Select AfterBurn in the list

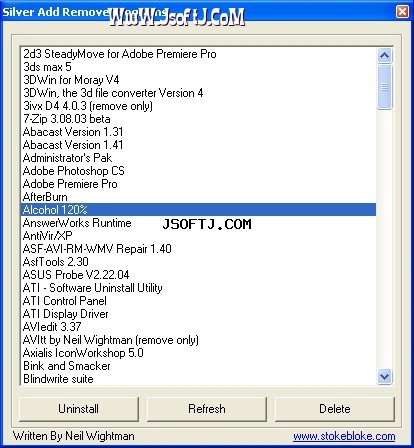(198, 197)
